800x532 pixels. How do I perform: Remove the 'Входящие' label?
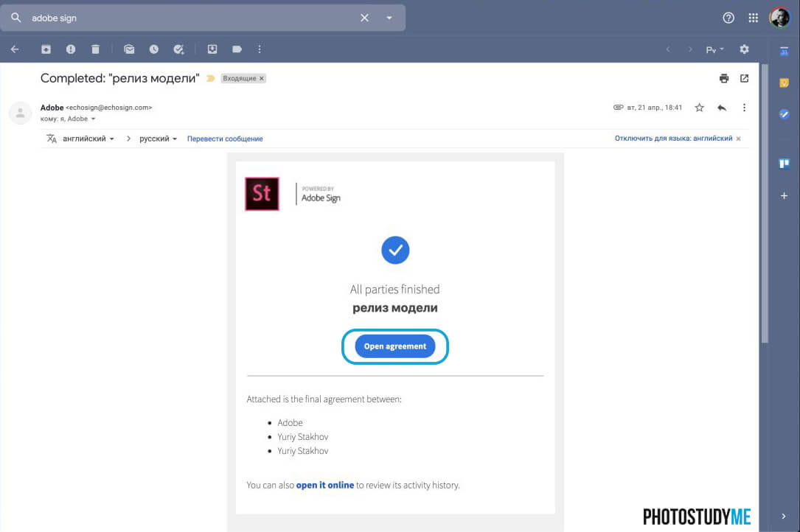tap(261, 79)
